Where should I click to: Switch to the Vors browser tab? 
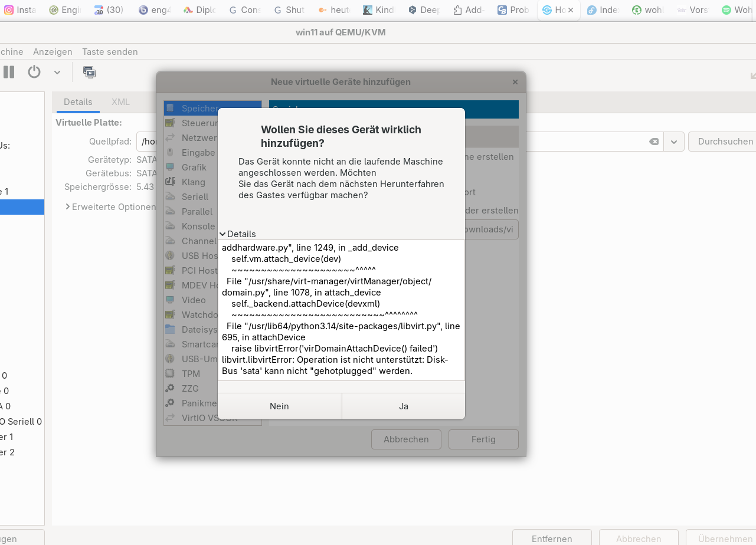coord(693,10)
